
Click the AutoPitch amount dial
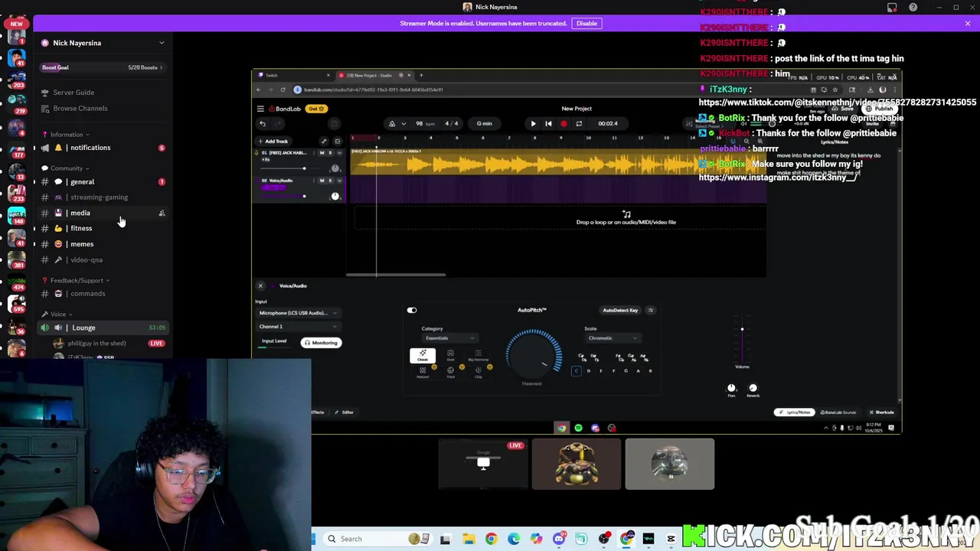click(533, 355)
